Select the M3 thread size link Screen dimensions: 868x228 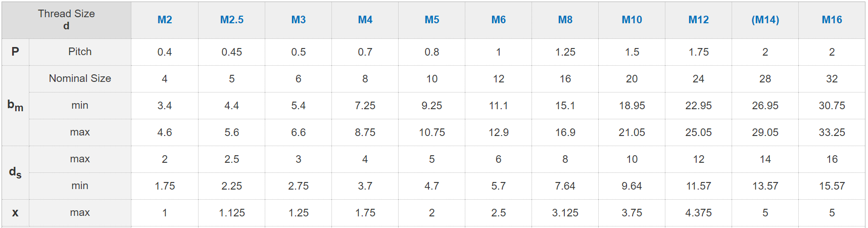coord(298,20)
